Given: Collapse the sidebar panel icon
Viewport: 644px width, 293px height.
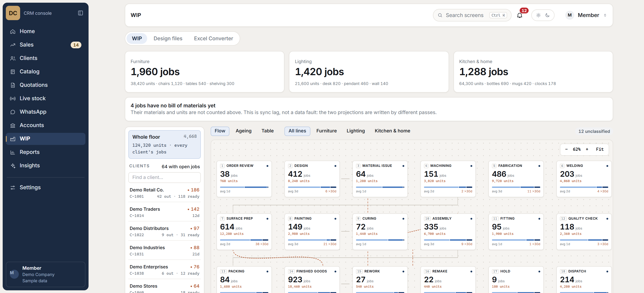Looking at the screenshot, I should pos(80,13).
